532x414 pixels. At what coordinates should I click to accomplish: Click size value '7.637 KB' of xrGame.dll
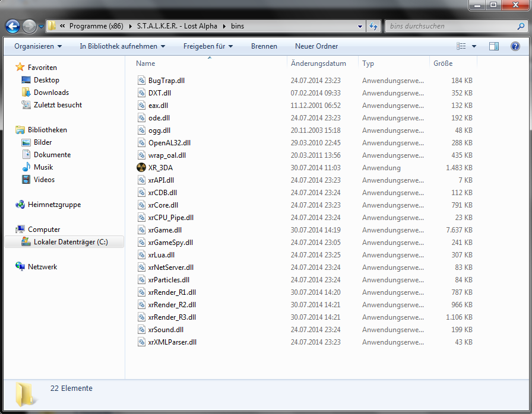click(x=459, y=230)
